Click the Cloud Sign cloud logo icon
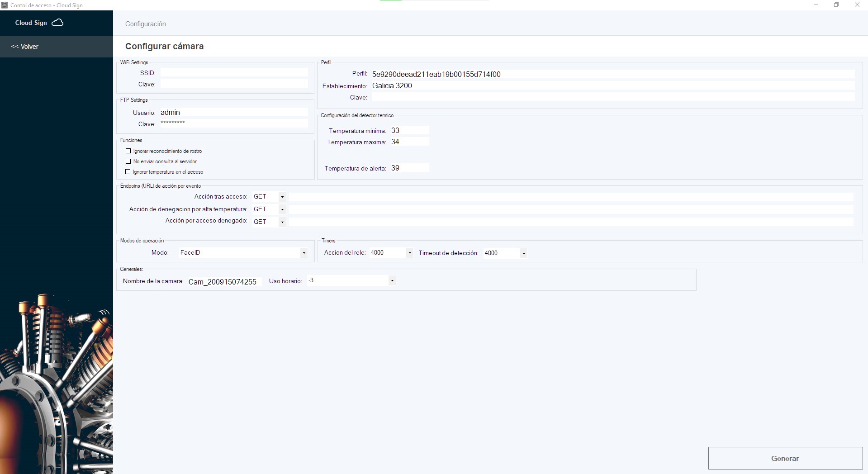 [x=57, y=23]
